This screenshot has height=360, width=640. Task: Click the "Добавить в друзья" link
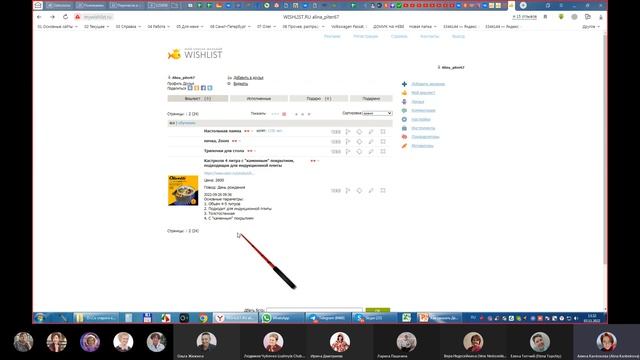[x=248, y=78]
